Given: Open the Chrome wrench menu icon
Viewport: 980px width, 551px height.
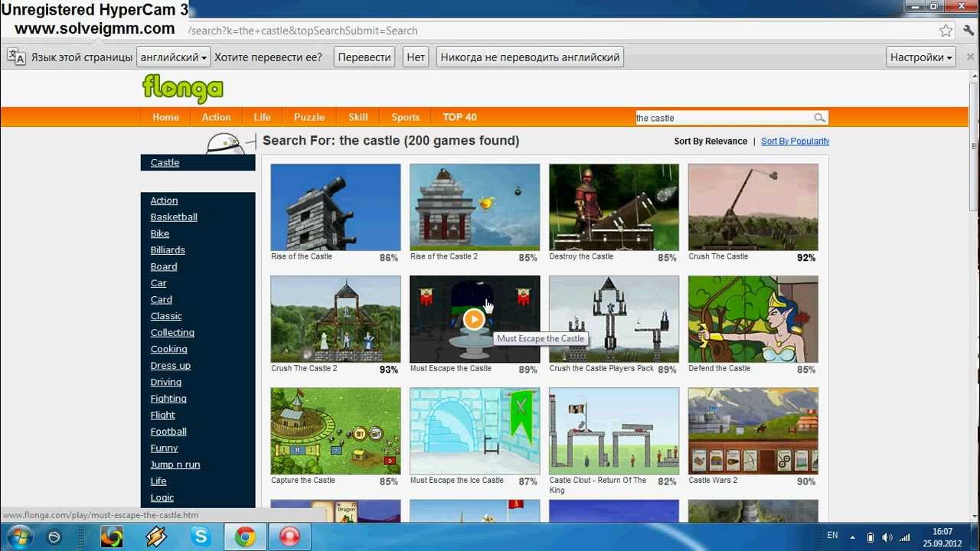Looking at the screenshot, I should [969, 31].
